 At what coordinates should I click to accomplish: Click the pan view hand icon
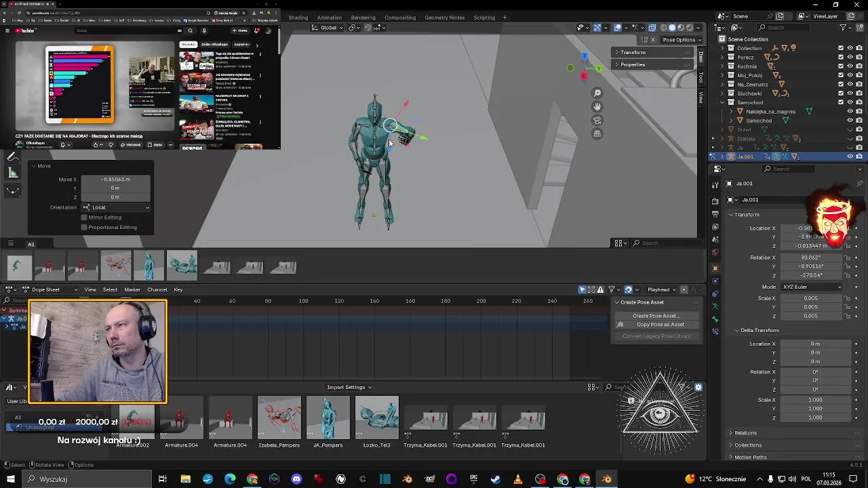tap(597, 106)
